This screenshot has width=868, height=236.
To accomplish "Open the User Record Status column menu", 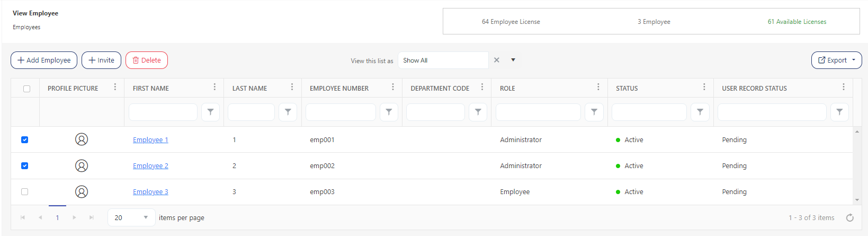I will click(843, 87).
